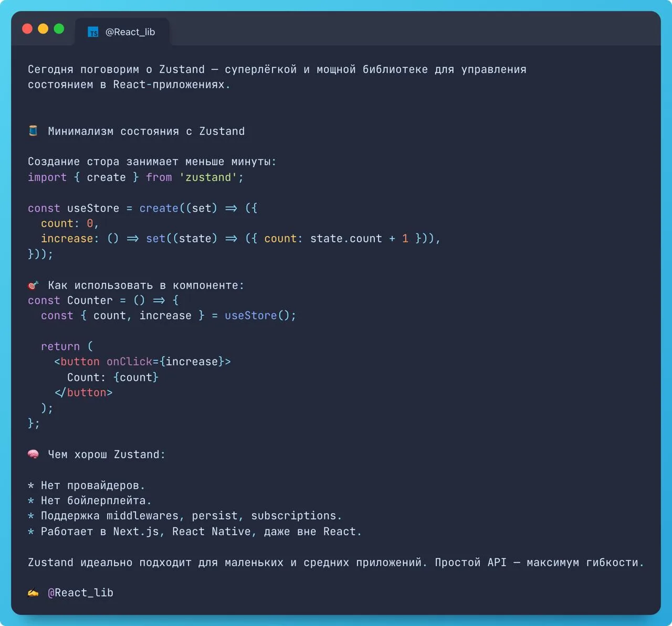
Task: Click the bullet "Нет провайдеров."
Action: (x=87, y=485)
